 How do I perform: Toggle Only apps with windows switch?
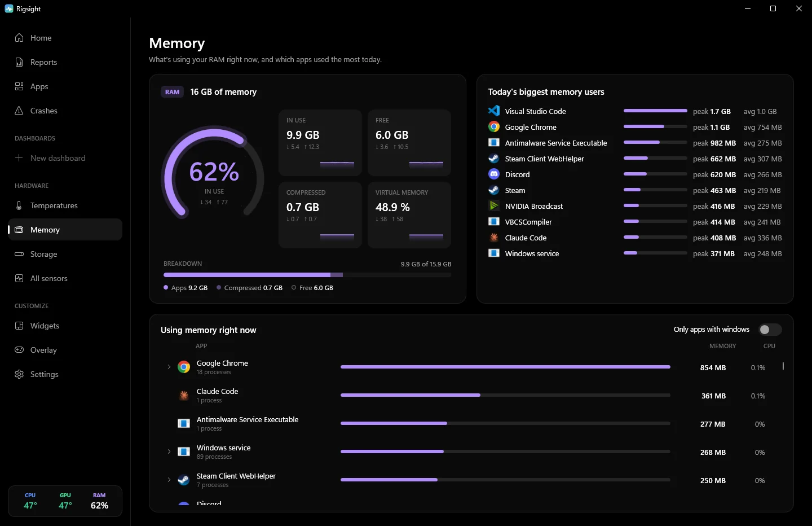pos(770,330)
